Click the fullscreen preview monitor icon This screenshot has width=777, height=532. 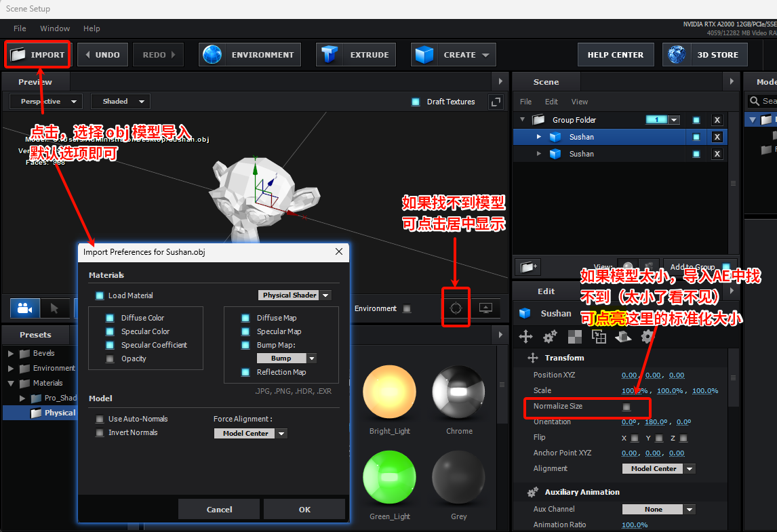pyautogui.click(x=485, y=308)
